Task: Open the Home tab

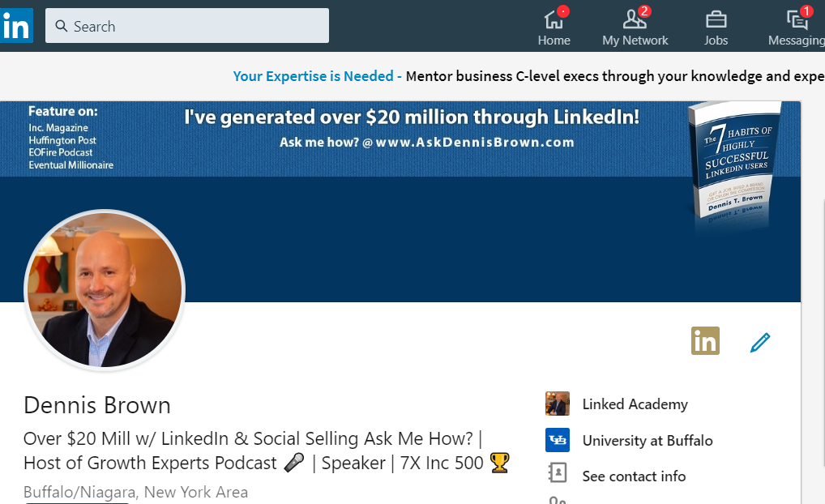Action: pyautogui.click(x=554, y=26)
